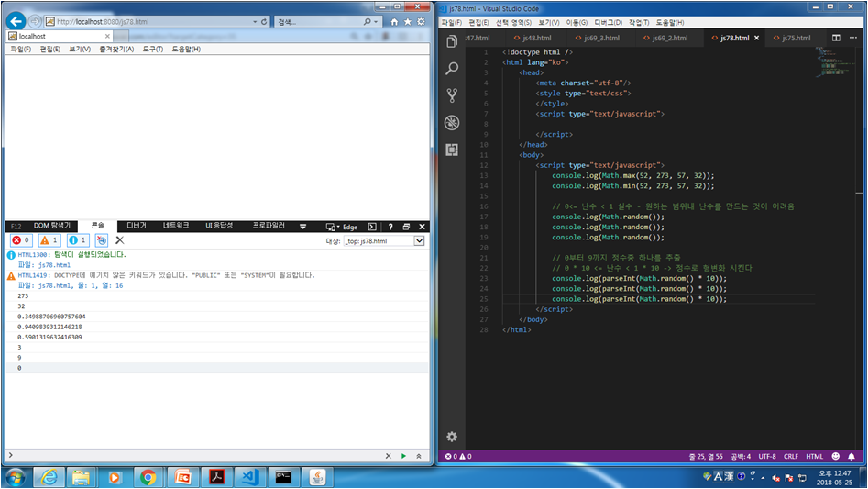Expand console input to multiline mode
The height and width of the screenshot is (489, 868).
click(x=419, y=456)
